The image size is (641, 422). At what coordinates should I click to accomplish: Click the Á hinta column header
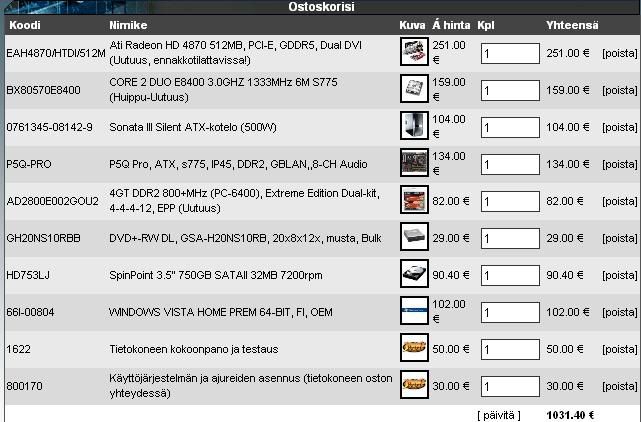[x=451, y=25]
